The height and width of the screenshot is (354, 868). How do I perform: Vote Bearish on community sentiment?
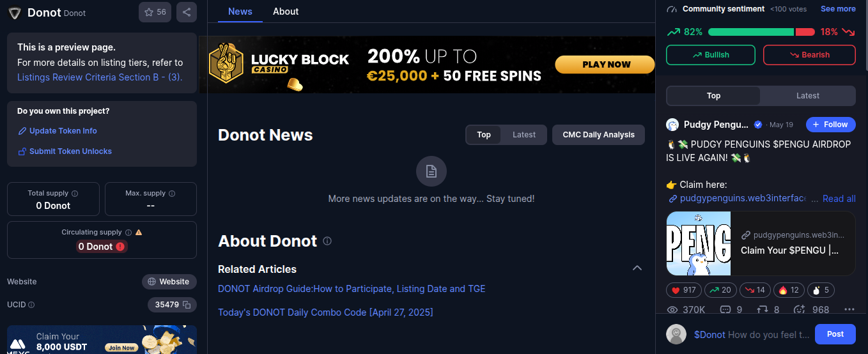[809, 55]
